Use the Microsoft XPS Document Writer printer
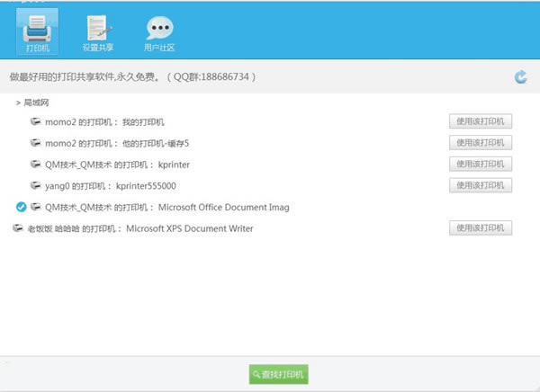The height and width of the screenshot is (392, 540). (481, 227)
